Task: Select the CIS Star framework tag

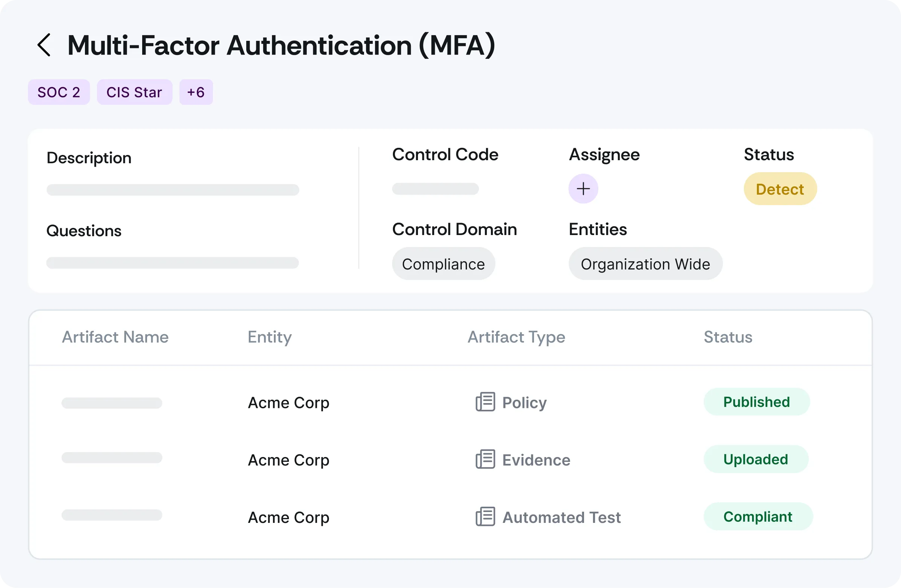Action: pyautogui.click(x=134, y=92)
